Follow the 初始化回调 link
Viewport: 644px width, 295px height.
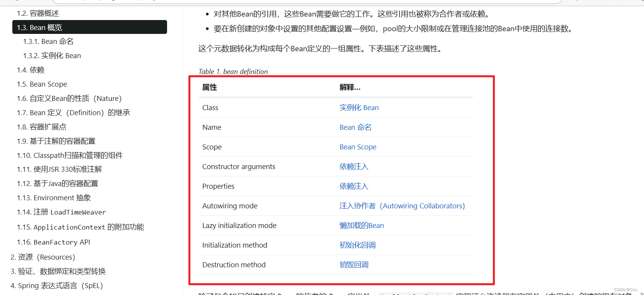coord(358,245)
